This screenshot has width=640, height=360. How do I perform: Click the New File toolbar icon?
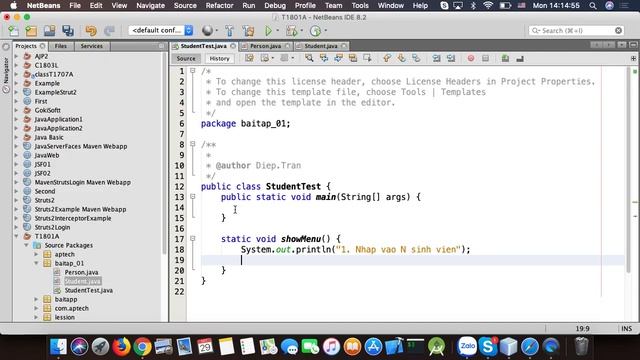(x=13, y=31)
